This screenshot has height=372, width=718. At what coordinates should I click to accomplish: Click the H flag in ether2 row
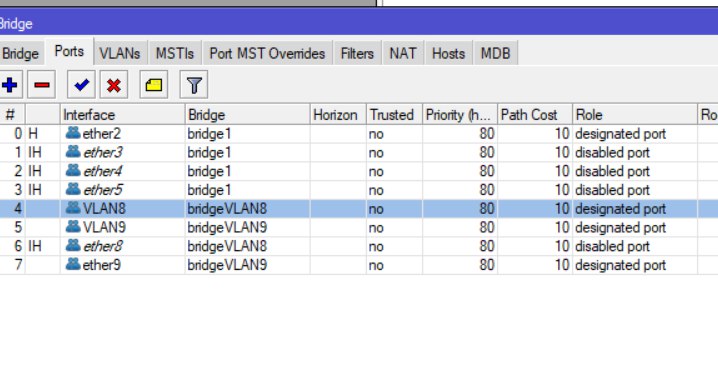coord(33,134)
